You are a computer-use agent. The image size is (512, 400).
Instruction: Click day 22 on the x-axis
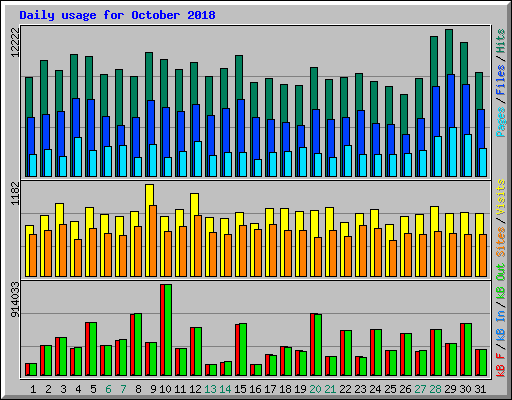(345, 389)
